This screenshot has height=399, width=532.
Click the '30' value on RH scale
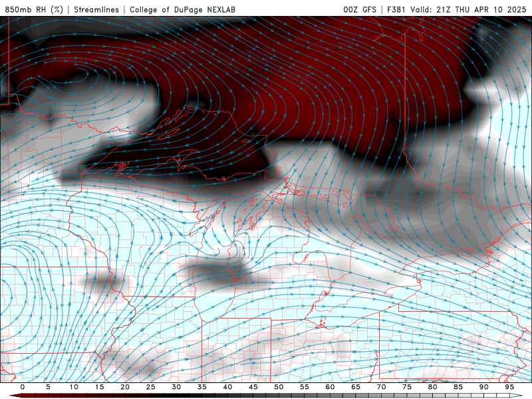(x=176, y=387)
